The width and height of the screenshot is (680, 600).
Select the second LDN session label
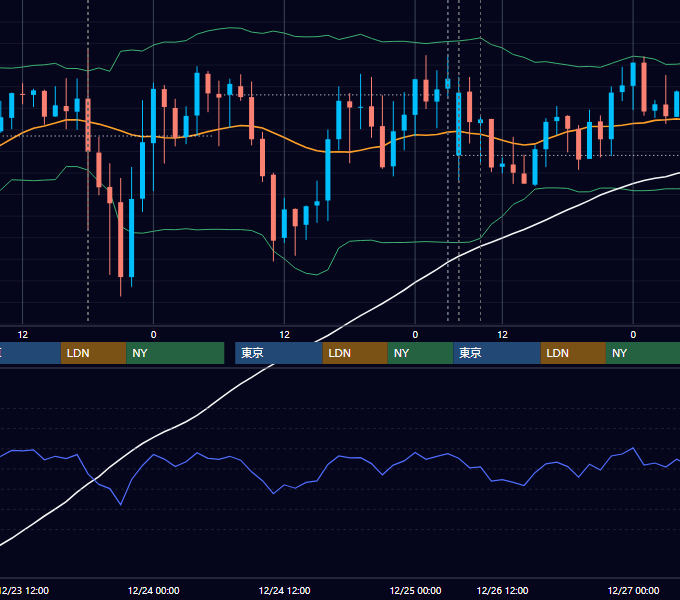pos(355,353)
